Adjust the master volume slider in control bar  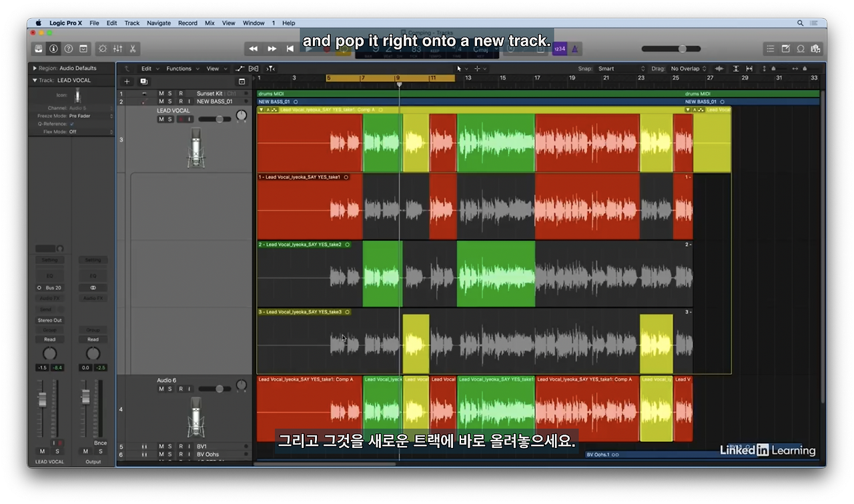pyautogui.click(x=671, y=49)
